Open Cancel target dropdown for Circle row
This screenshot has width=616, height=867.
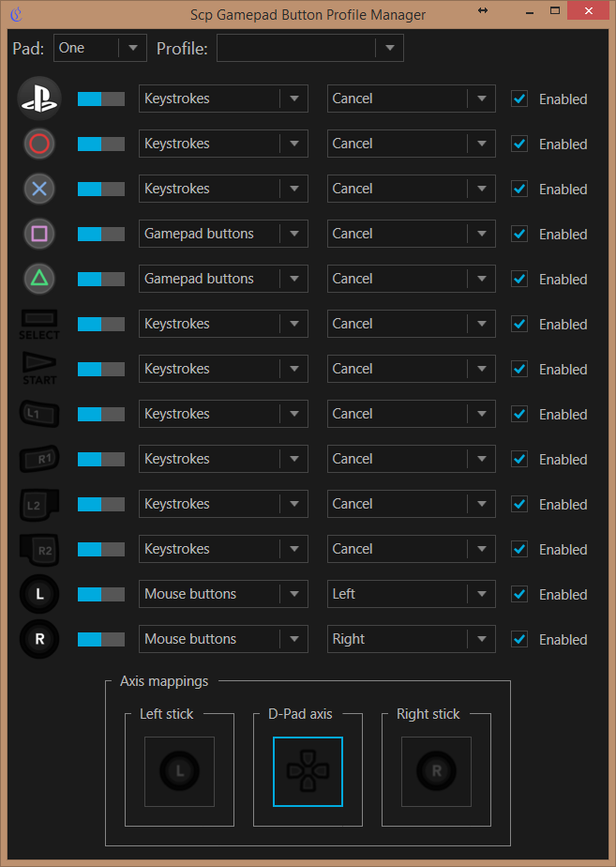pos(411,144)
